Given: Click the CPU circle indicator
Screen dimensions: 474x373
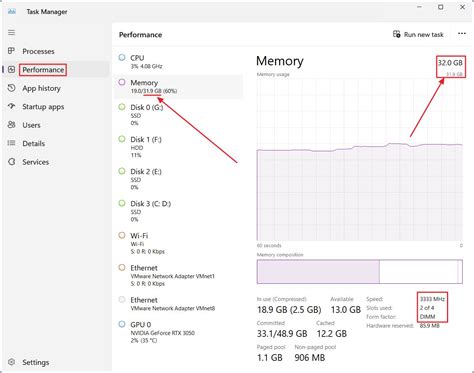Looking at the screenshot, I should click(122, 57).
